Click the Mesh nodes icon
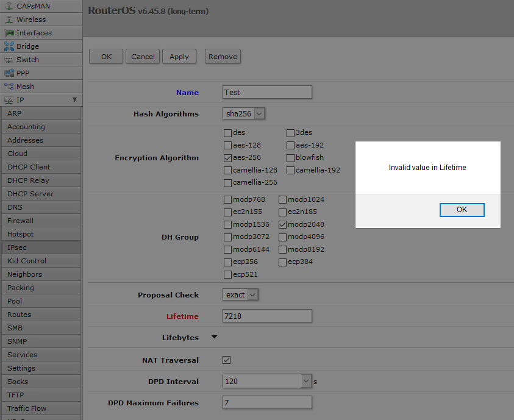514x420 pixels. 9,87
